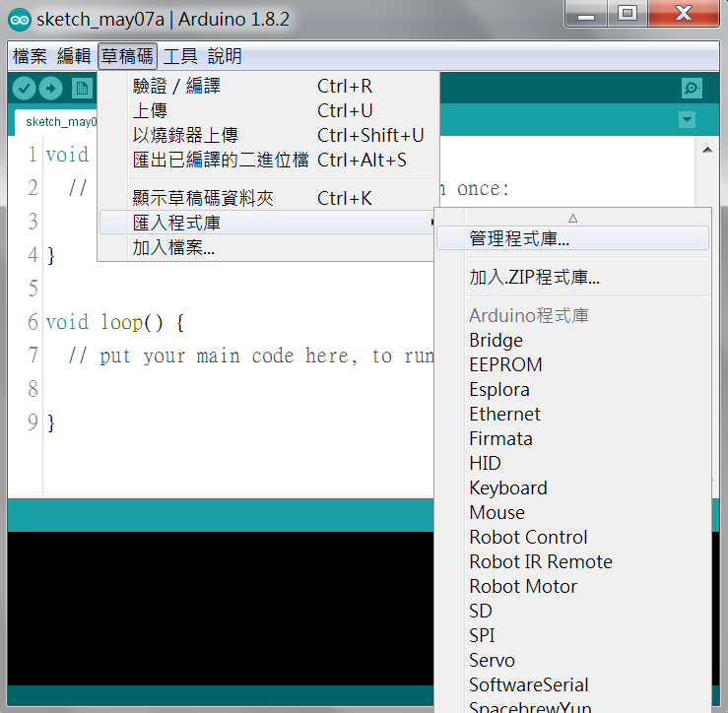728x713 pixels.
Task: Close the Arduino window
Action: pyautogui.click(x=684, y=14)
